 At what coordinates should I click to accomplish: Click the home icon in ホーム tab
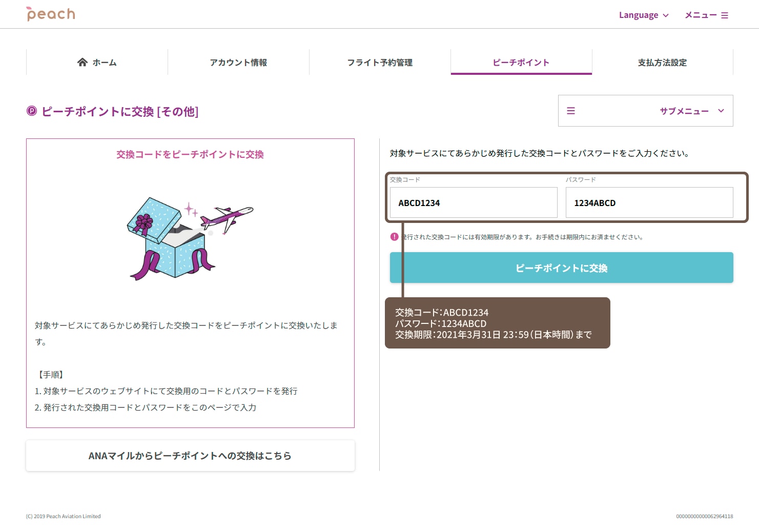(x=83, y=62)
